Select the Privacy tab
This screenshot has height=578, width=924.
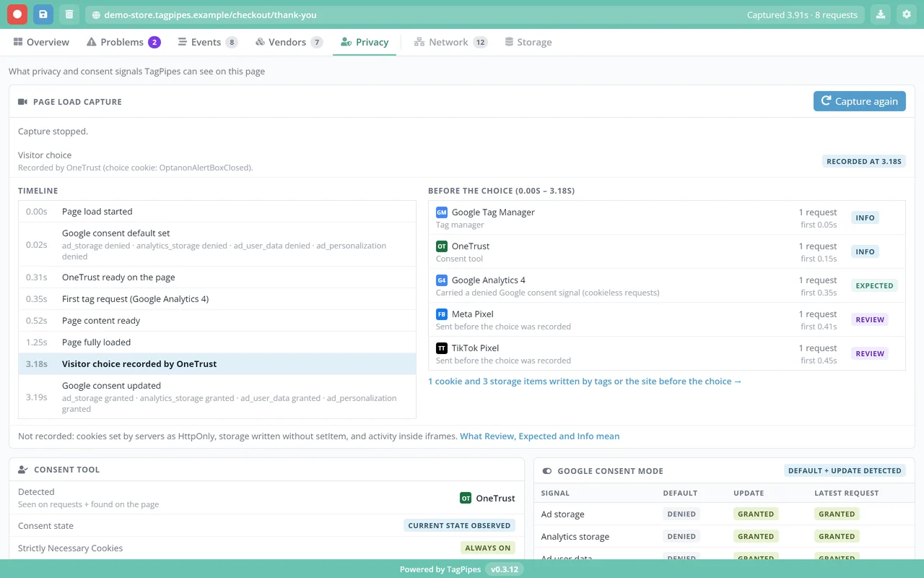[x=365, y=42]
